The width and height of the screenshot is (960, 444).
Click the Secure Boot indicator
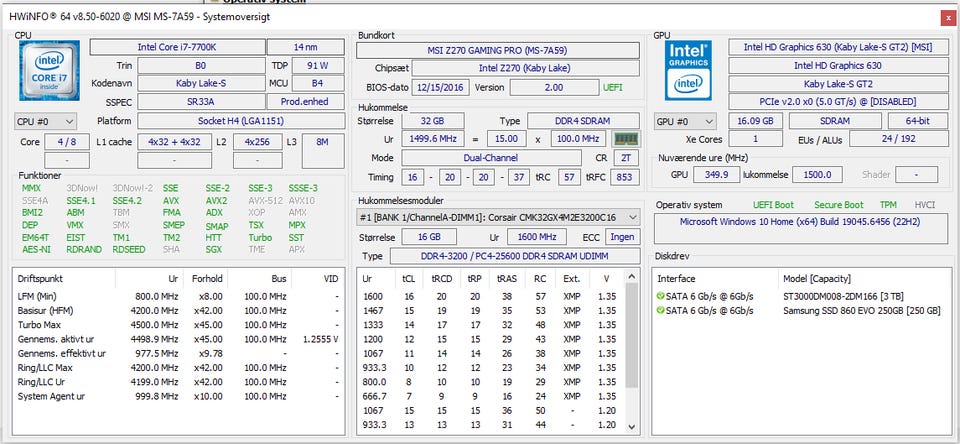tap(839, 205)
